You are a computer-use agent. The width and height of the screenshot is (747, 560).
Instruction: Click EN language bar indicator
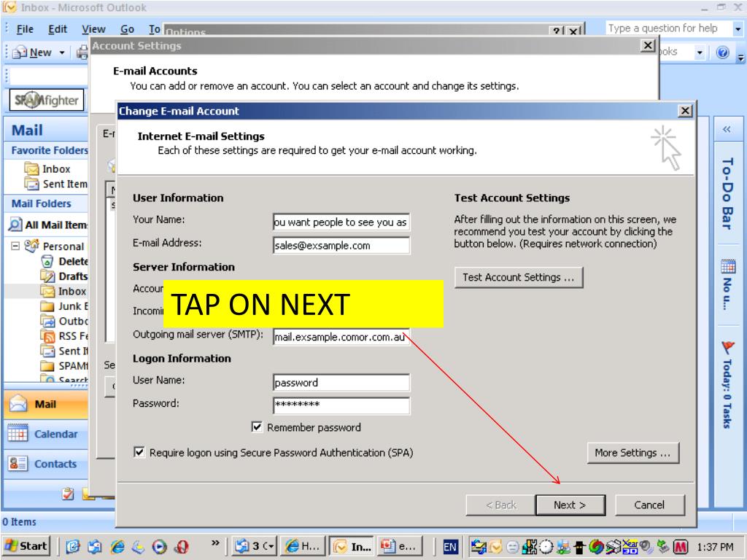click(x=449, y=547)
